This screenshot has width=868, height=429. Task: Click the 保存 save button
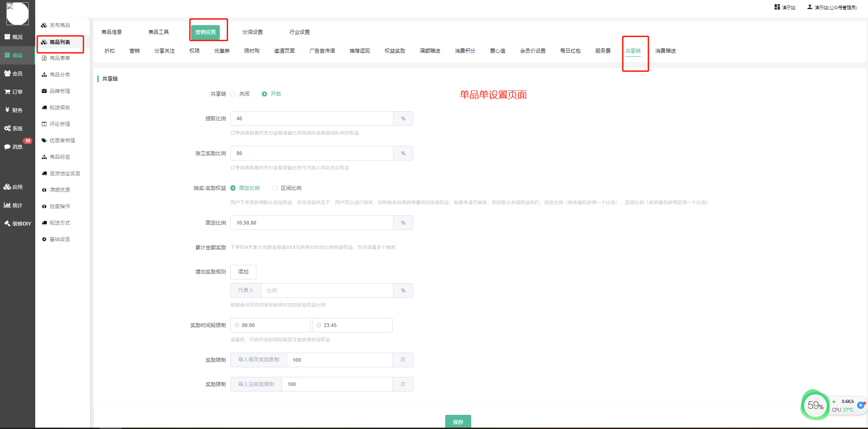coord(458,422)
